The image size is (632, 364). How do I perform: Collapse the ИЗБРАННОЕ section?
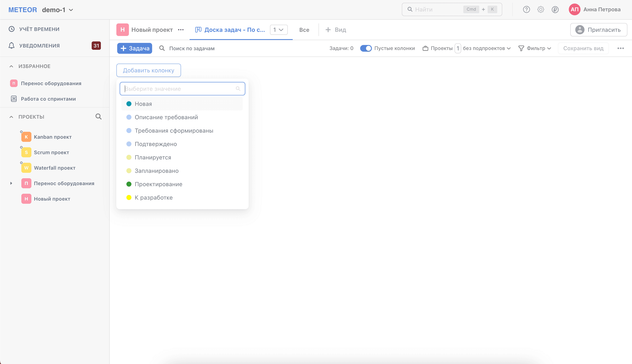tap(11, 66)
